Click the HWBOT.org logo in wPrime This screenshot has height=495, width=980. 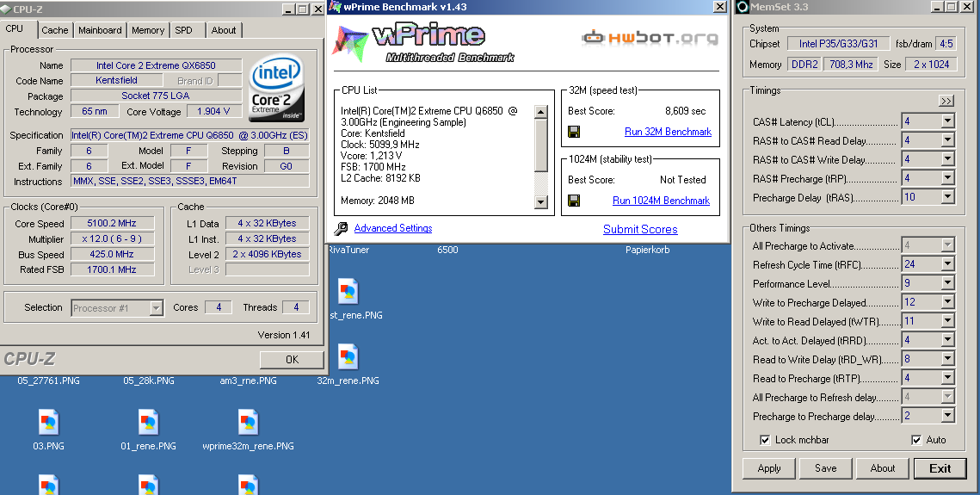[x=650, y=38]
